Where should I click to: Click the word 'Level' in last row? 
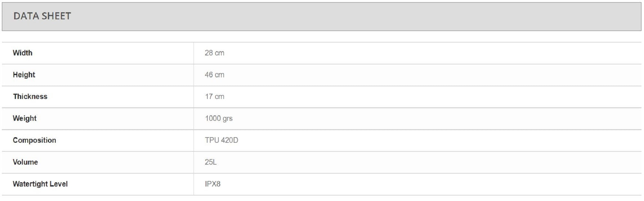59,184
